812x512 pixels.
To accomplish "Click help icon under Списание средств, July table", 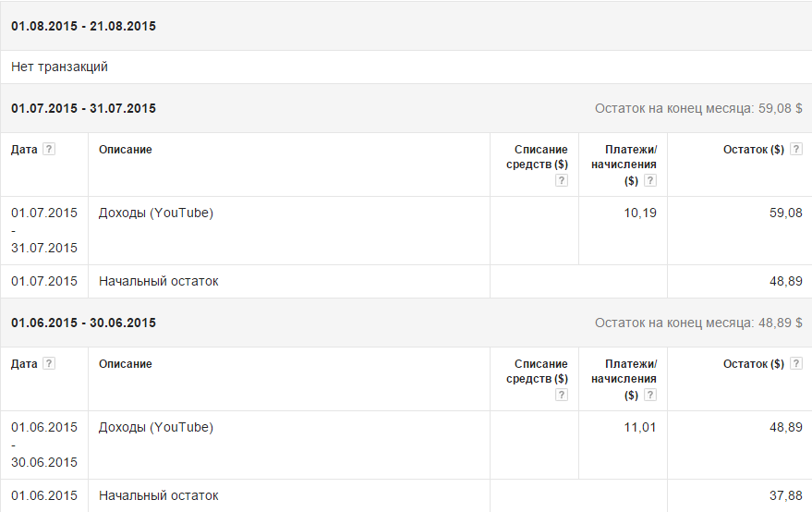I will 561,180.
